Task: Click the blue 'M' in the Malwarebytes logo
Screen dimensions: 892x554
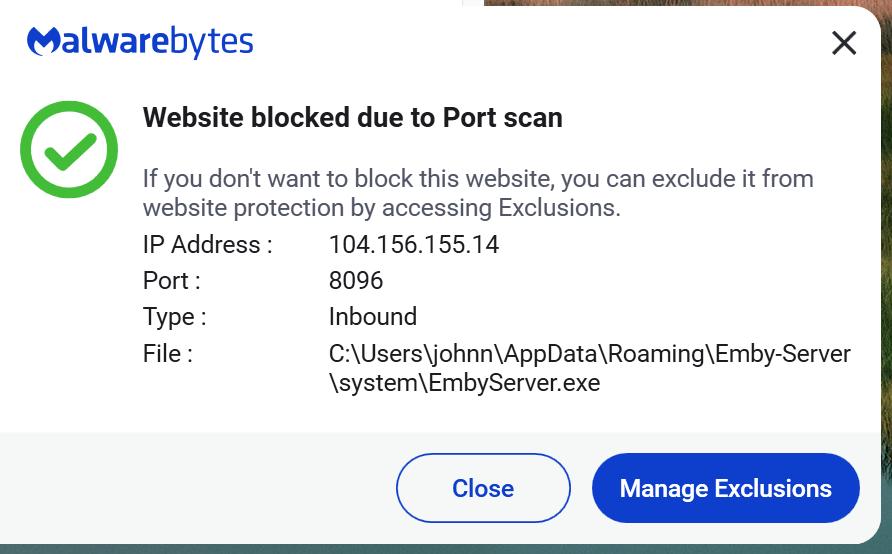Action: [x=45, y=42]
